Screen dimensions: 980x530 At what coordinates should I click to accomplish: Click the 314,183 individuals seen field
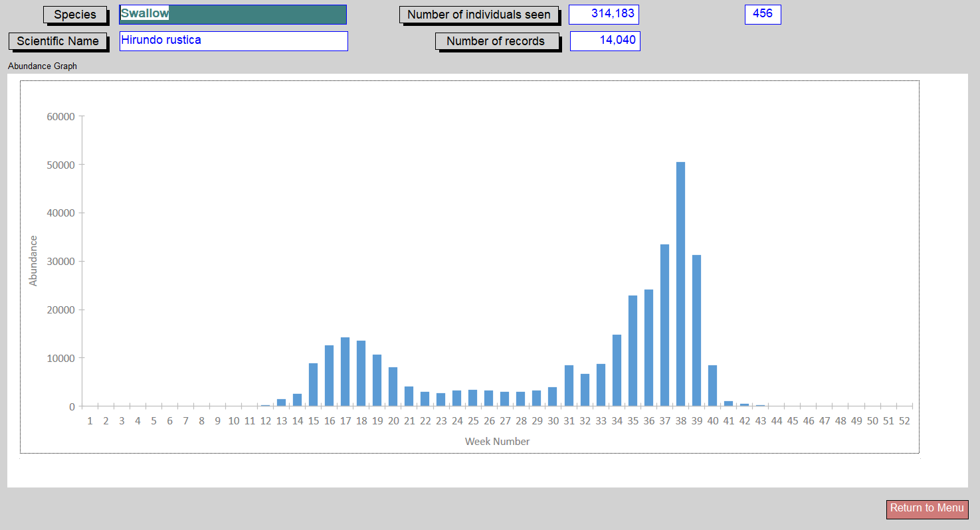coord(604,15)
